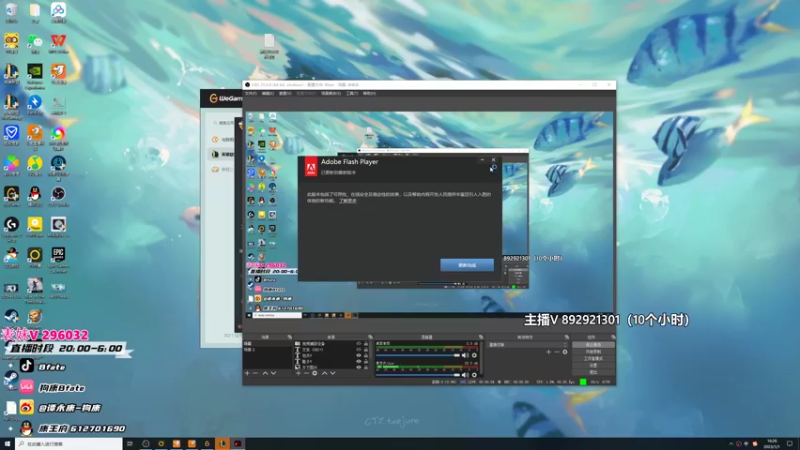800x450 pixels.
Task: Mute the desktop audio channel
Action: tap(465, 356)
